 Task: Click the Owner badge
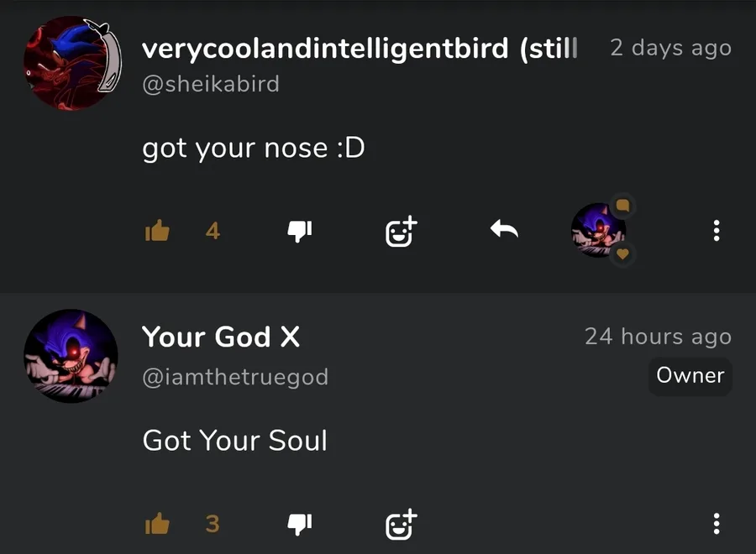point(690,375)
